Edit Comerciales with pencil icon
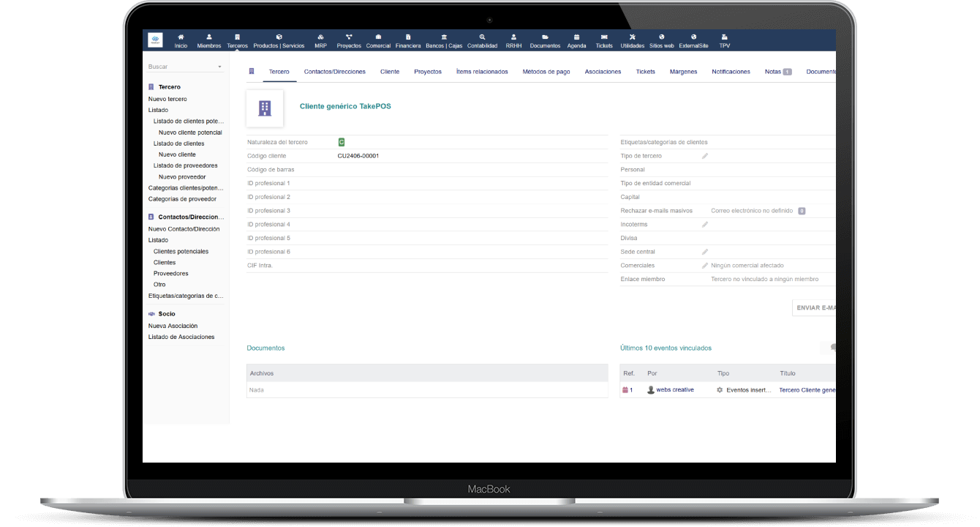The image size is (980, 527). (705, 266)
